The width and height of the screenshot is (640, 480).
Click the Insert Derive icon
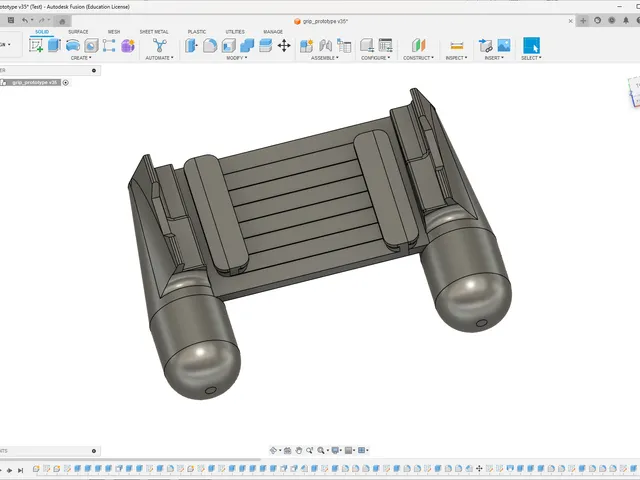(x=485, y=45)
